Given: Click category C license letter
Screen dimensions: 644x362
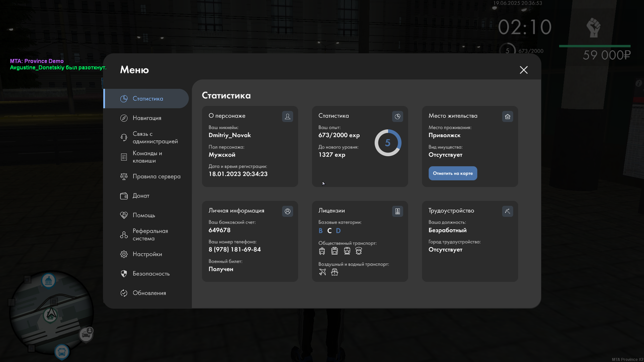Looking at the screenshot, I should (x=330, y=231).
